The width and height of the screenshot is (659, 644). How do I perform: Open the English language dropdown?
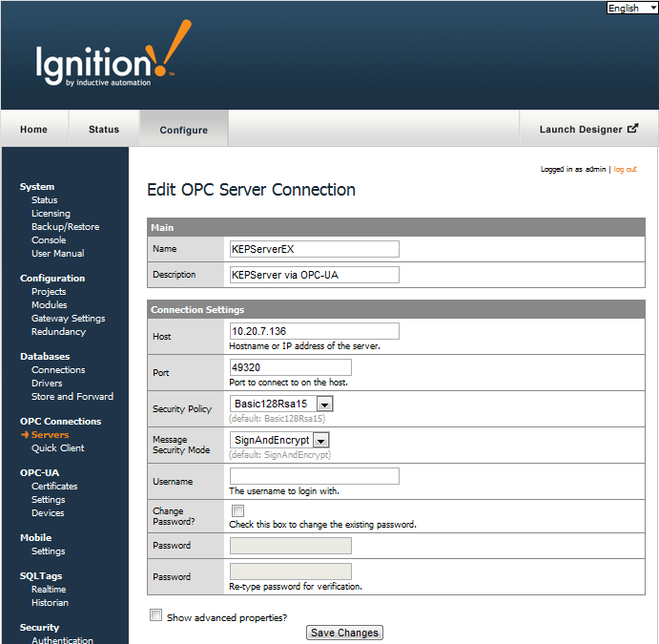(x=631, y=8)
